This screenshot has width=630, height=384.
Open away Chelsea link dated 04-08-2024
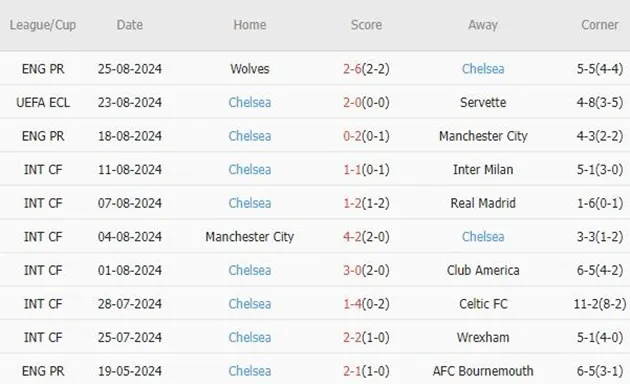[483, 237]
